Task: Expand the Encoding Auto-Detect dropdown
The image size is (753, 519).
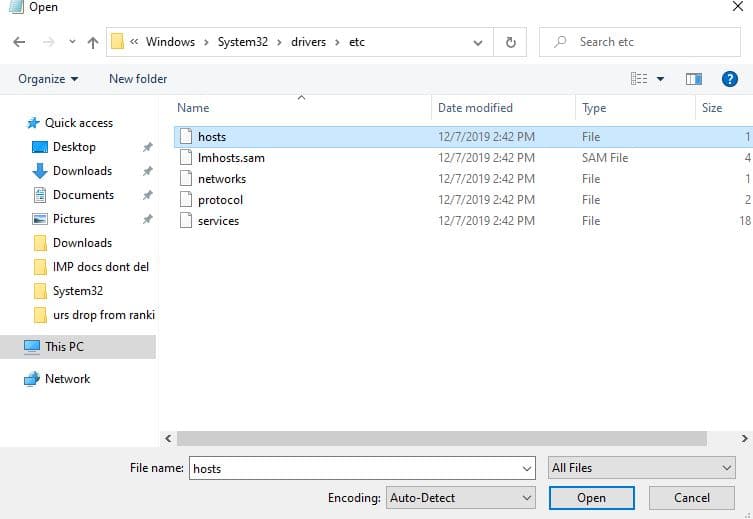Action: click(461, 498)
